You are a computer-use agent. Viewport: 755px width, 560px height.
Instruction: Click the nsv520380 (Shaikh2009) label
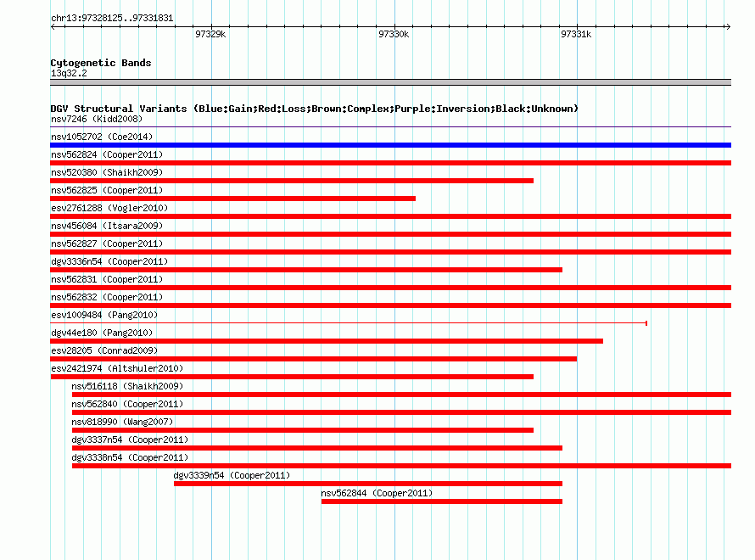coord(107,172)
